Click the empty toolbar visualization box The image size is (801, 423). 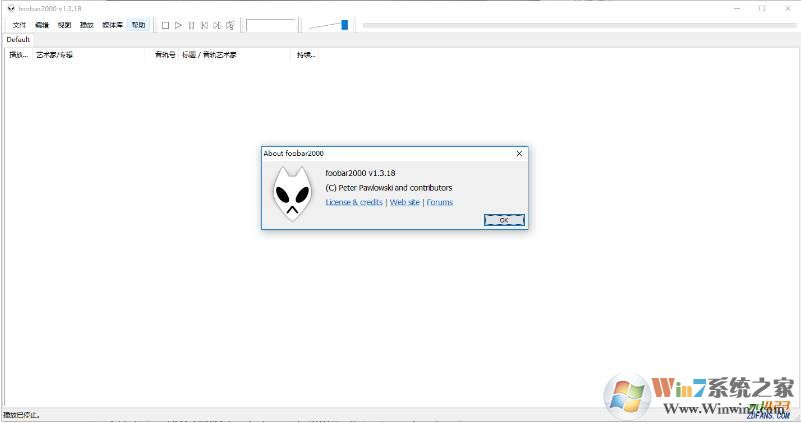(271, 25)
